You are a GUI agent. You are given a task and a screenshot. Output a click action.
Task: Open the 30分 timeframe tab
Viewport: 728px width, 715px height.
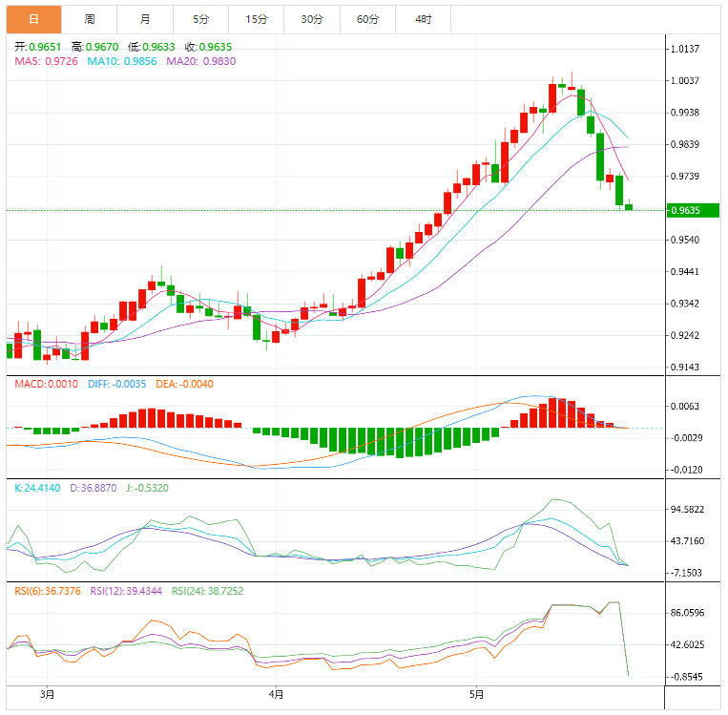pyautogui.click(x=312, y=19)
